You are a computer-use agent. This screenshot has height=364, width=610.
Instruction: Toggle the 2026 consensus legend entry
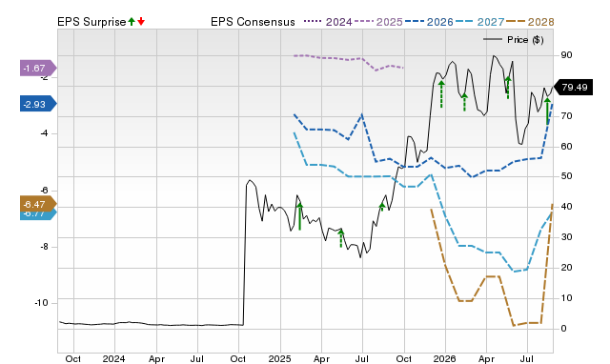(x=429, y=22)
